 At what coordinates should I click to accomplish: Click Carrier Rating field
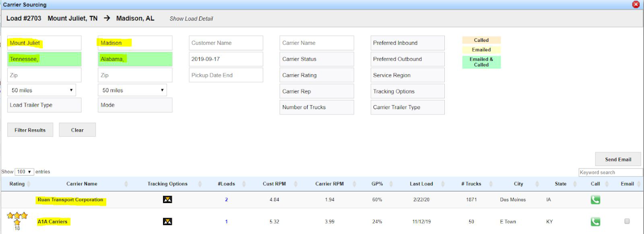317,75
